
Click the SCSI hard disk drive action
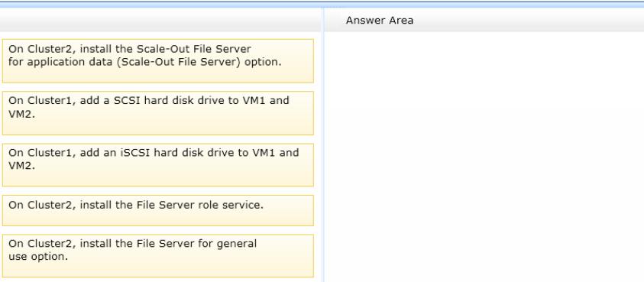[x=157, y=113]
